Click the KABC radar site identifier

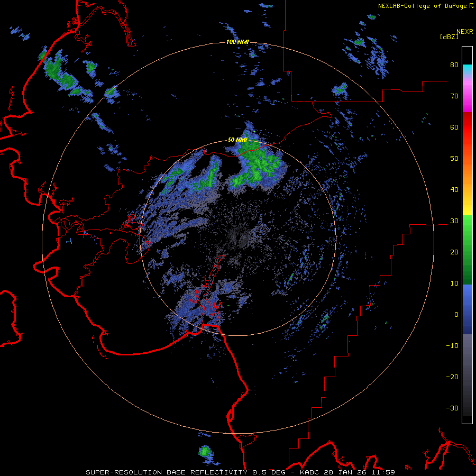click(310, 472)
